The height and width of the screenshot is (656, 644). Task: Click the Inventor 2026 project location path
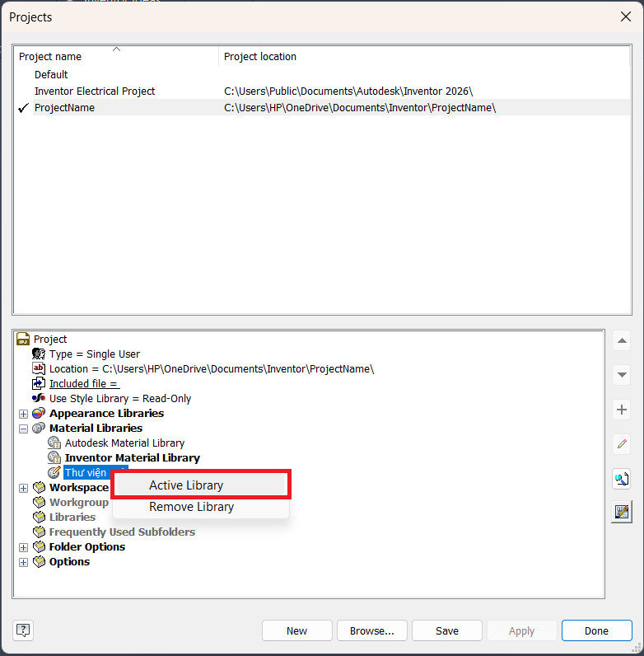(348, 91)
